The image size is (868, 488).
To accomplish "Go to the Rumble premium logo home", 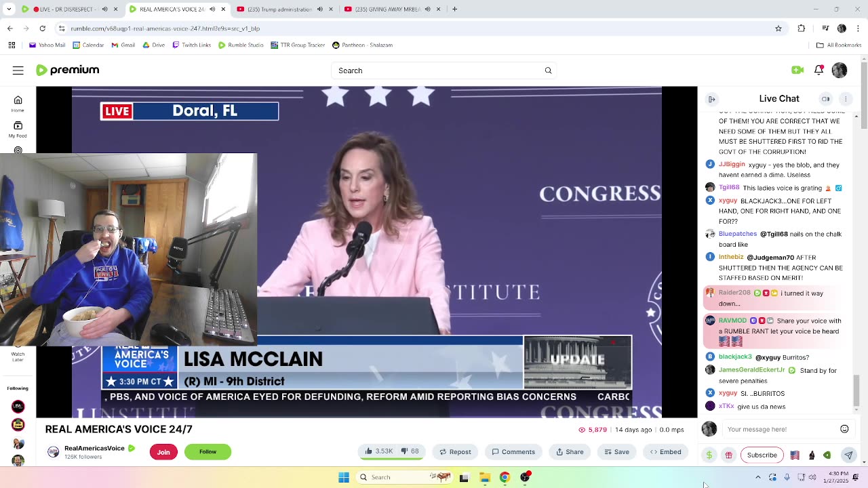I will (67, 70).
